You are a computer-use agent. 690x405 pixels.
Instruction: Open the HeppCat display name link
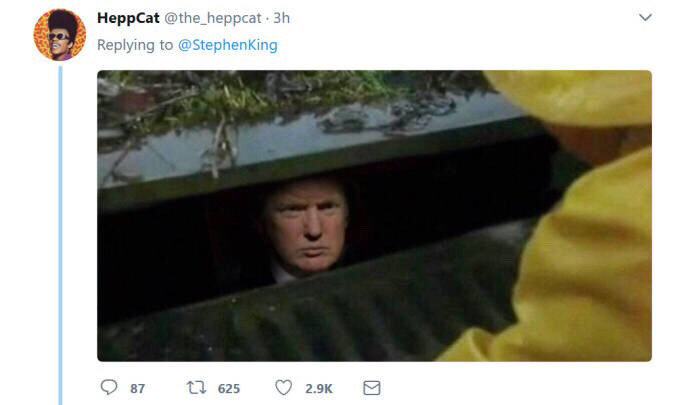pos(128,18)
